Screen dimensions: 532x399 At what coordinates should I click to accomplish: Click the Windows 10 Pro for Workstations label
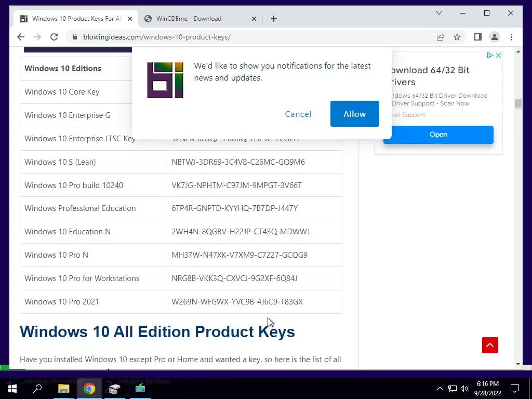(82, 278)
